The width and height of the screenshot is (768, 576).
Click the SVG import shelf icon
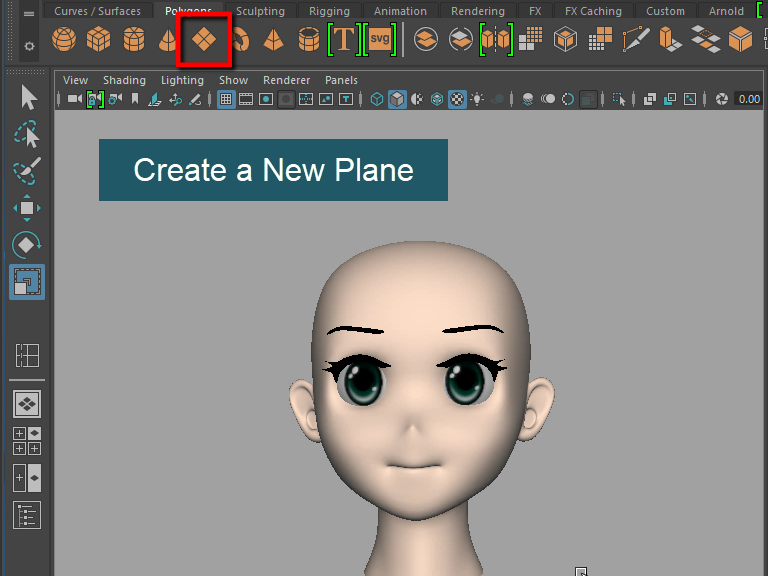tap(379, 40)
